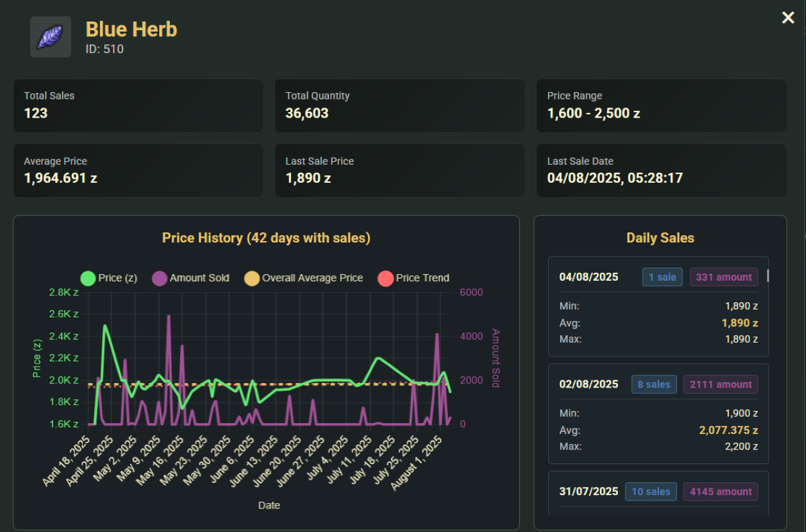Click the Price History chart title
Image resolution: width=806 pixels, height=532 pixels.
(x=266, y=238)
